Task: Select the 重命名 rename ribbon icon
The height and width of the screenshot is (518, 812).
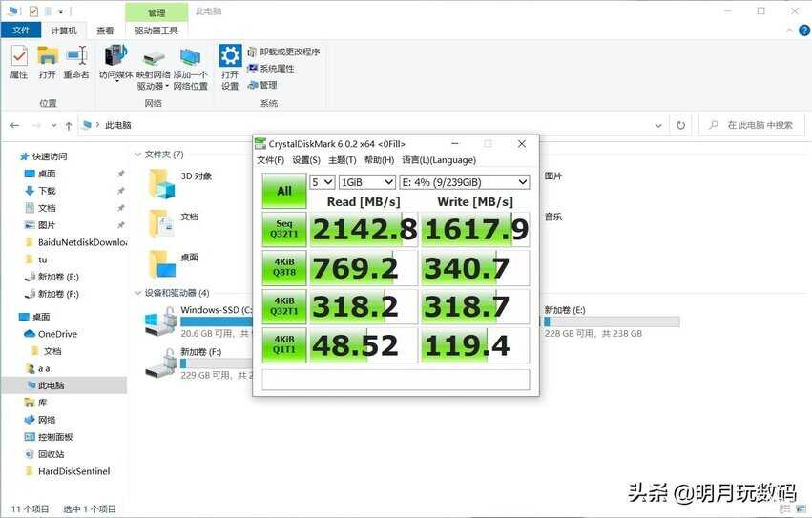Action: point(76,62)
